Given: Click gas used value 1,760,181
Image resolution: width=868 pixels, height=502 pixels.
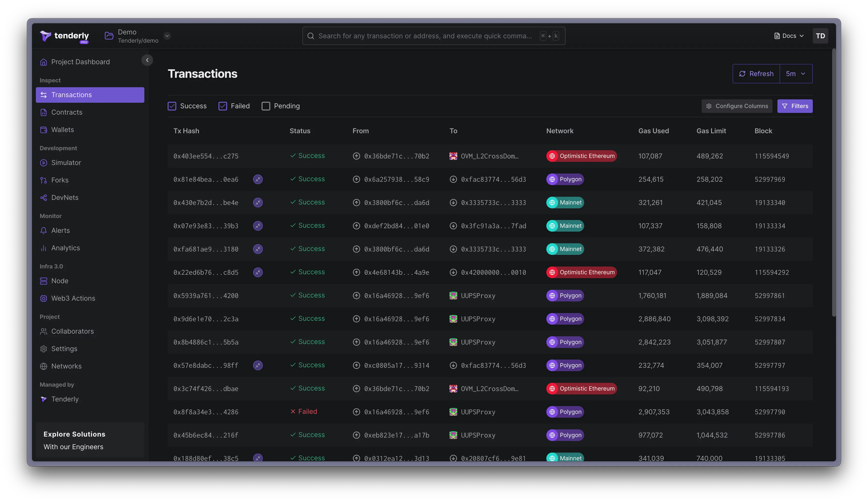Looking at the screenshot, I should 652,296.
